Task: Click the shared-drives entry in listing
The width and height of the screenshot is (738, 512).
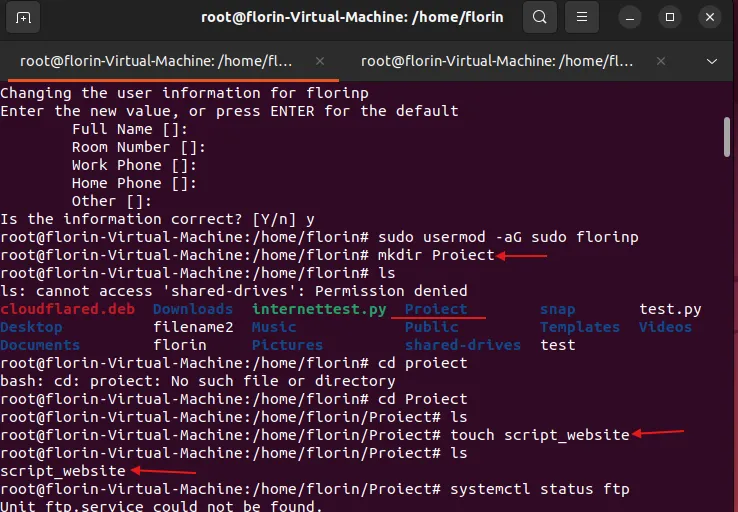Action: pos(462,345)
